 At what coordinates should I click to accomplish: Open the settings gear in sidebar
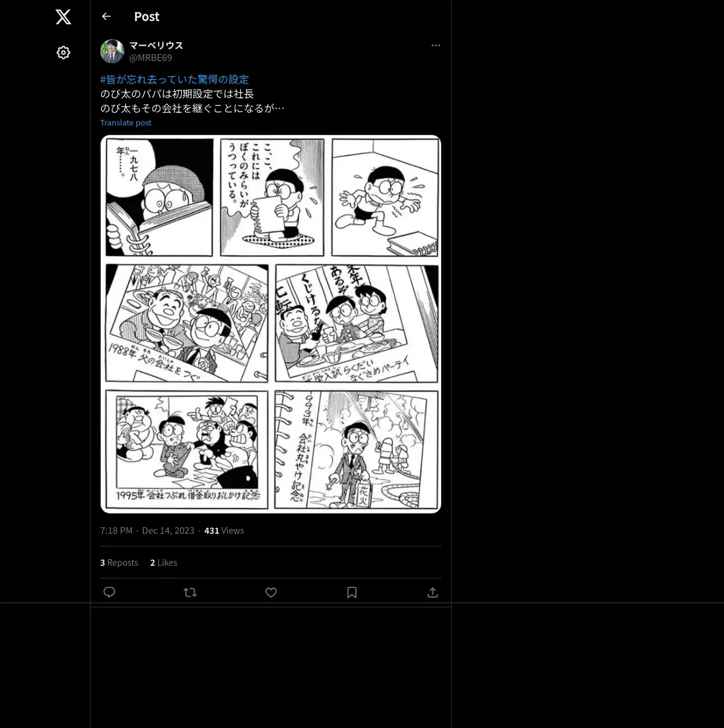pyautogui.click(x=63, y=52)
